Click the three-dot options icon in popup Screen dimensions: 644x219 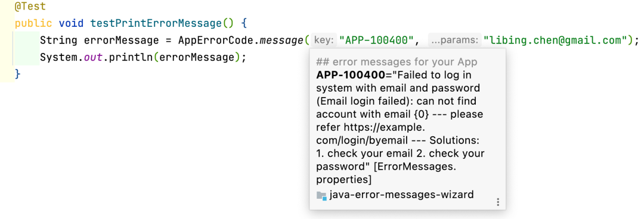click(498, 202)
